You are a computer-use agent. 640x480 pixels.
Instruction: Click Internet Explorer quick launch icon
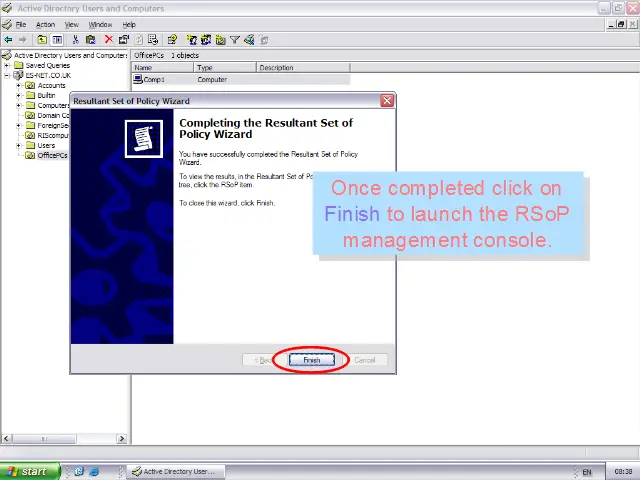[x=94, y=471]
